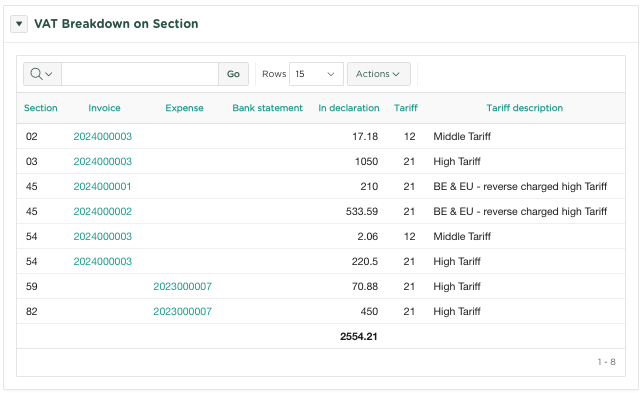The width and height of the screenshot is (643, 393).
Task: Click the Go search button
Action: [233, 74]
